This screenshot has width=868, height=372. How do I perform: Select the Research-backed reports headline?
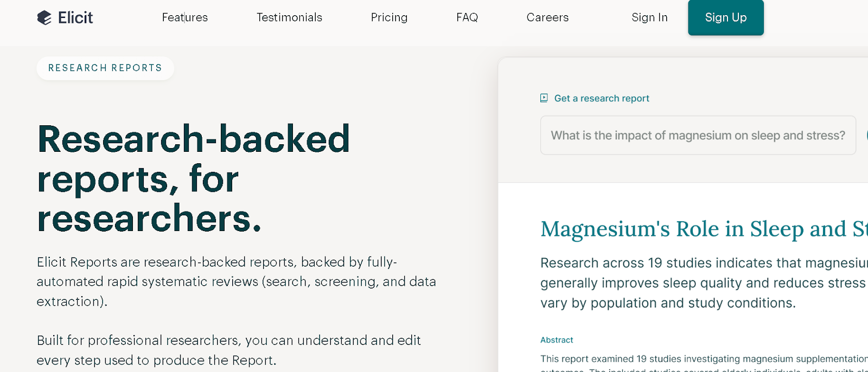click(x=194, y=179)
